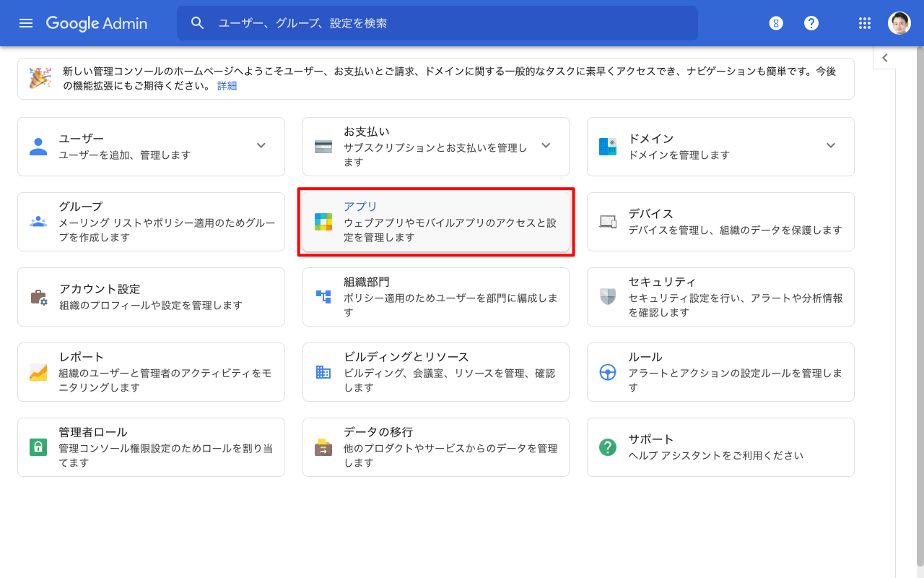Click the ヘルプ アシスタントをご利用ください text

(716, 455)
